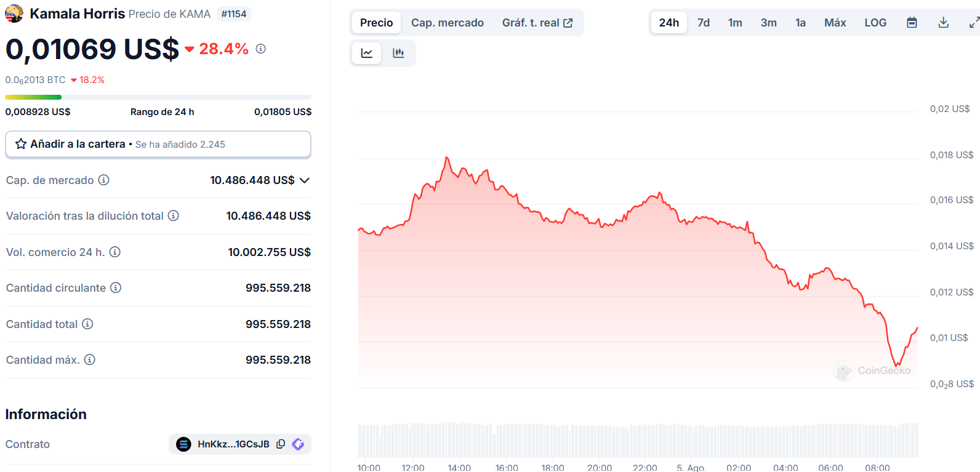
Task: Set chart range to 3m
Action: tap(768, 23)
